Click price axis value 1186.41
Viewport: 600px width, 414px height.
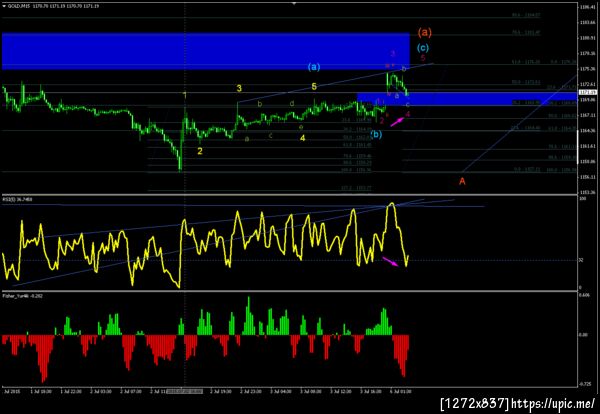click(588, 7)
